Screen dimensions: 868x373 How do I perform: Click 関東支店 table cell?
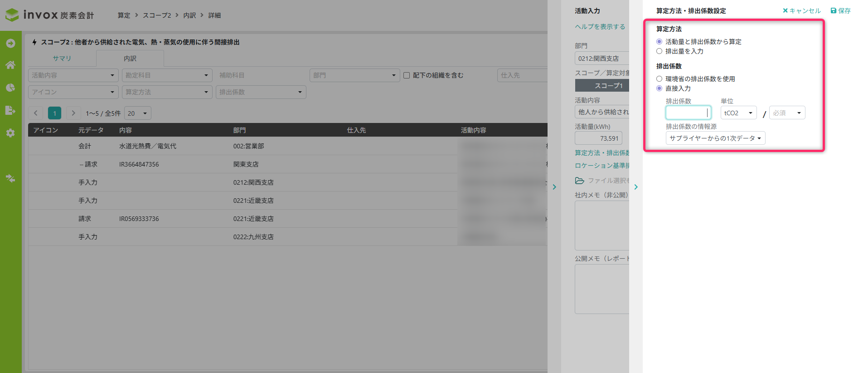pos(246,164)
